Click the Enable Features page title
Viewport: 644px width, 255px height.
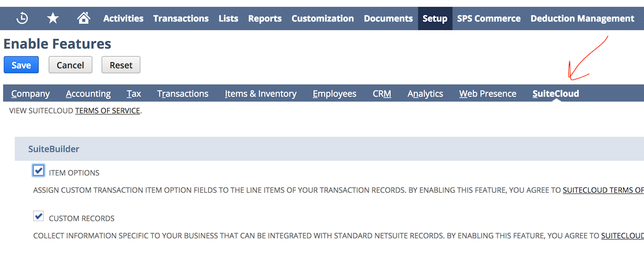pyautogui.click(x=57, y=44)
